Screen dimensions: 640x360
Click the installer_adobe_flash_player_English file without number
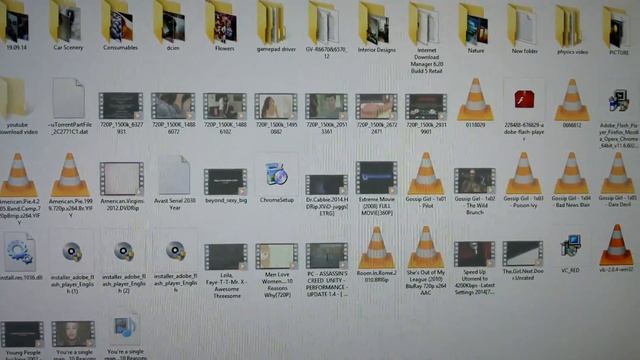click(x=176, y=251)
